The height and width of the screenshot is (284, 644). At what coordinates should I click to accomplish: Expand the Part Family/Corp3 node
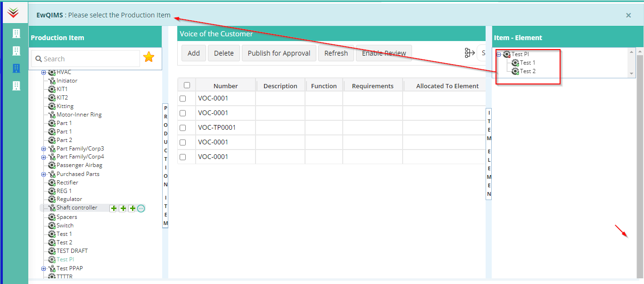(43, 149)
